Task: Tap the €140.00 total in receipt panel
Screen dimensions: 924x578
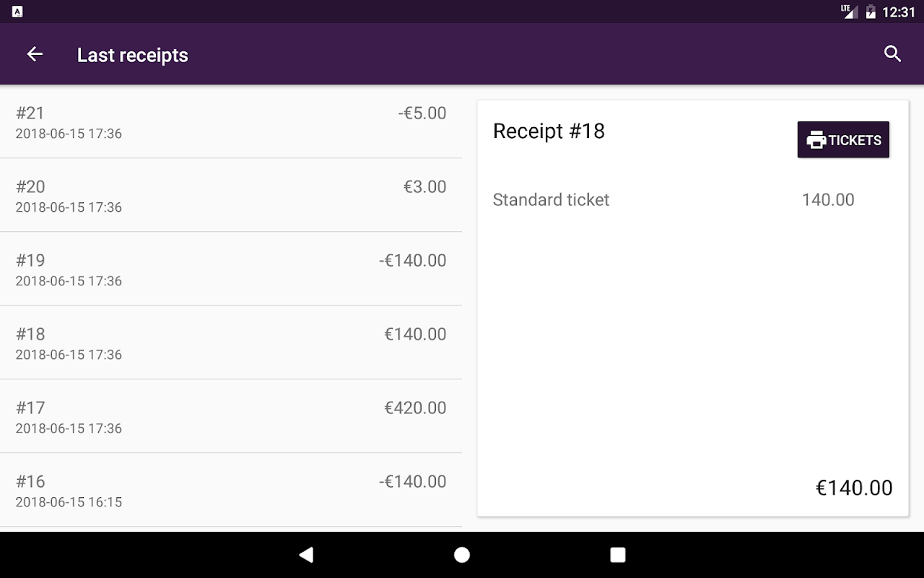Action: [854, 488]
